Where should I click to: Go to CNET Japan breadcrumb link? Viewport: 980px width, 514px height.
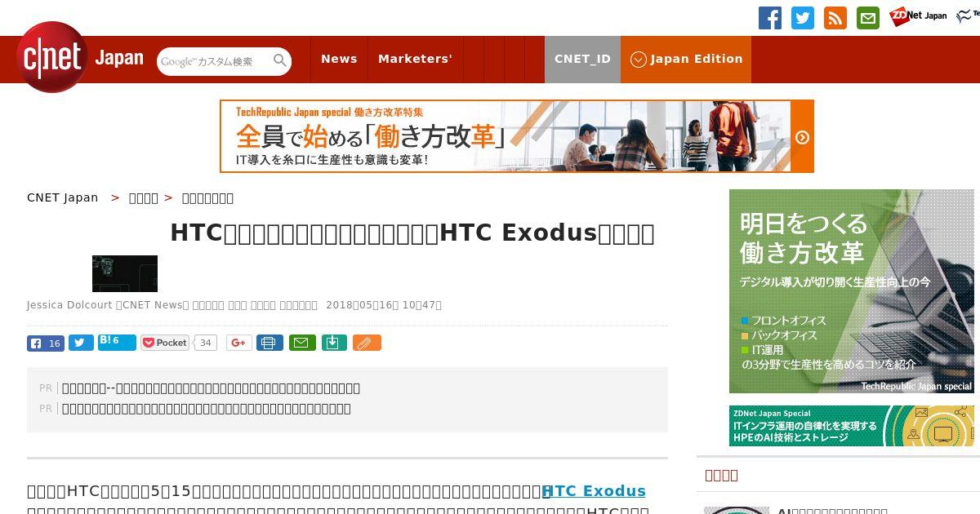62,197
